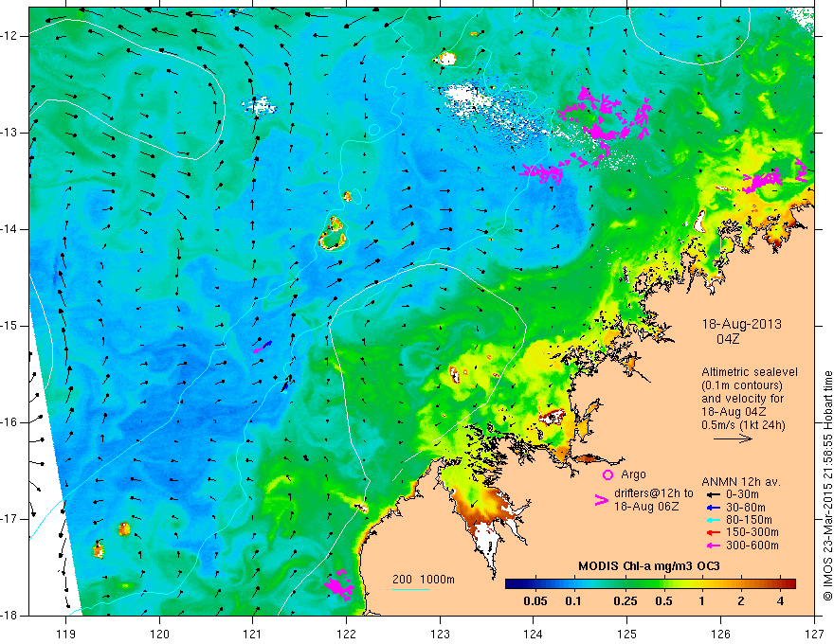Image resolution: width=834 pixels, height=644 pixels.
Task: Click the '04Z' time label below the date
Action: [728, 339]
